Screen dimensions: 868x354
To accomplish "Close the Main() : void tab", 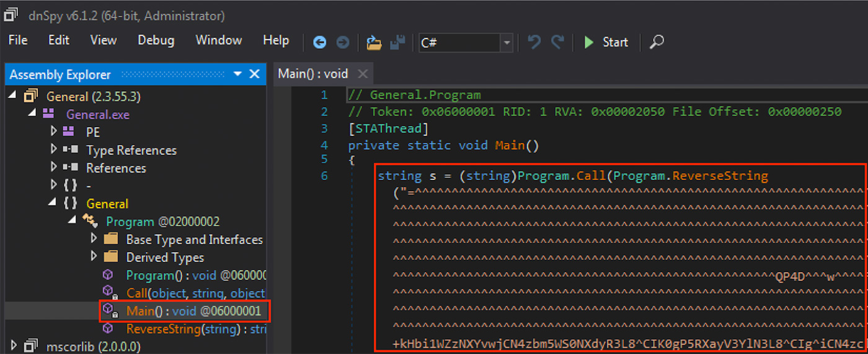I will [363, 74].
